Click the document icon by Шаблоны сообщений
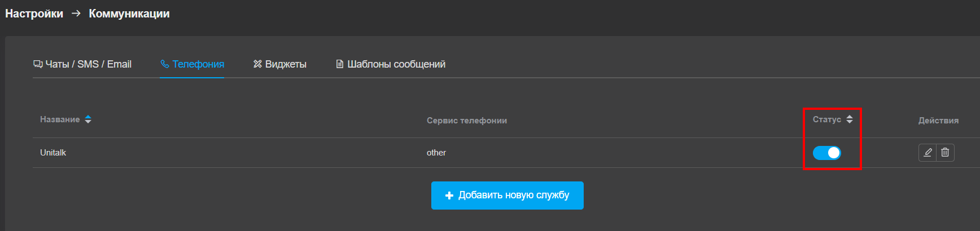The image size is (980, 231). (339, 64)
